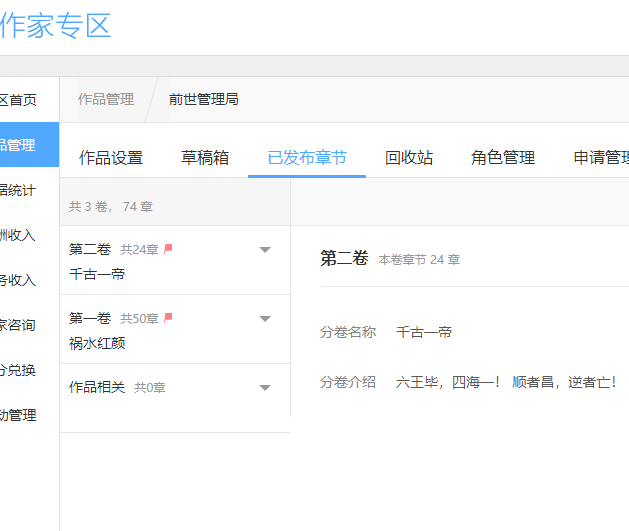Click the red flag icon beside 第一卷
The width and height of the screenshot is (629, 531).
pos(168,318)
